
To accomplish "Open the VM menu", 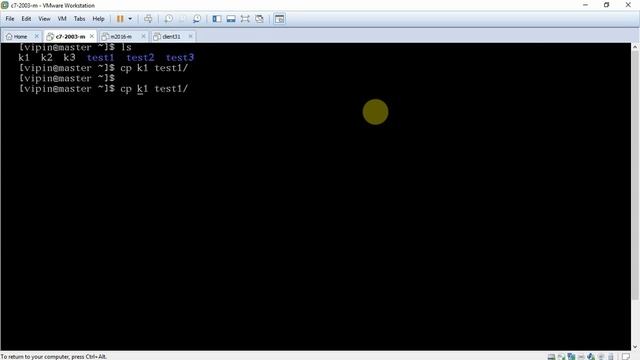I will pos(62,19).
